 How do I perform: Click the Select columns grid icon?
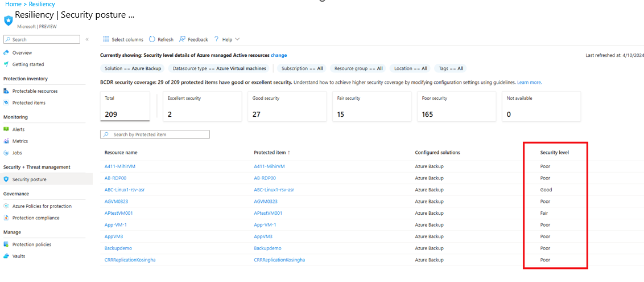pyautogui.click(x=106, y=39)
